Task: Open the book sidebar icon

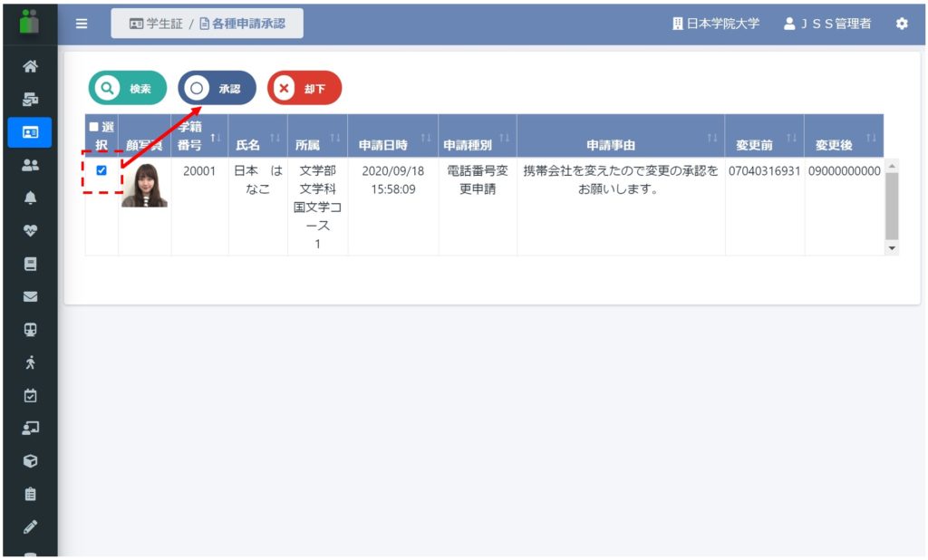Action: [30, 264]
